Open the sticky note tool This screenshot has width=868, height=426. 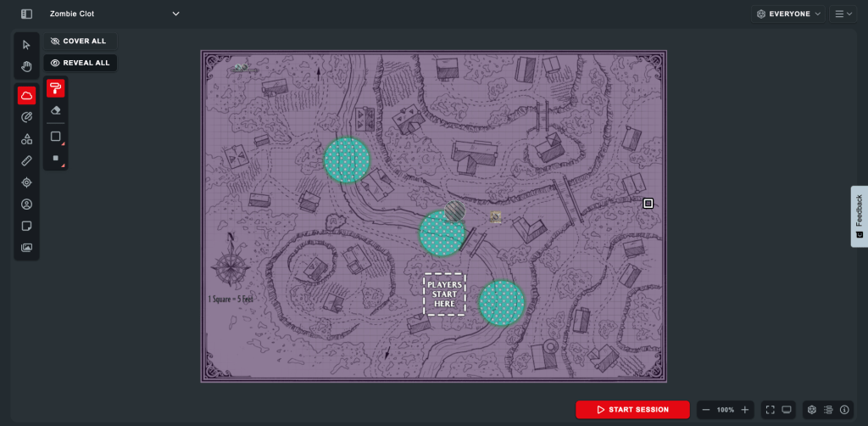coord(26,226)
